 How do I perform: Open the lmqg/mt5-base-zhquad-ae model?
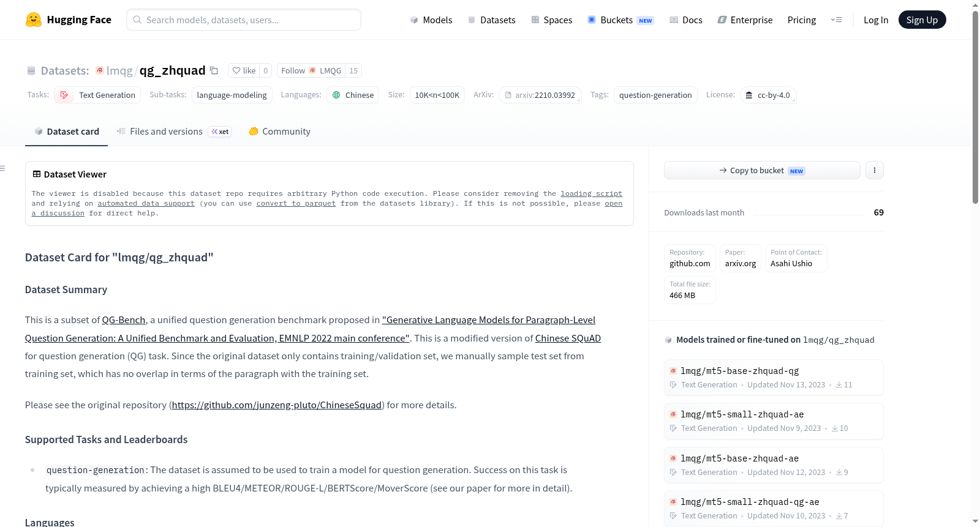coord(774,465)
